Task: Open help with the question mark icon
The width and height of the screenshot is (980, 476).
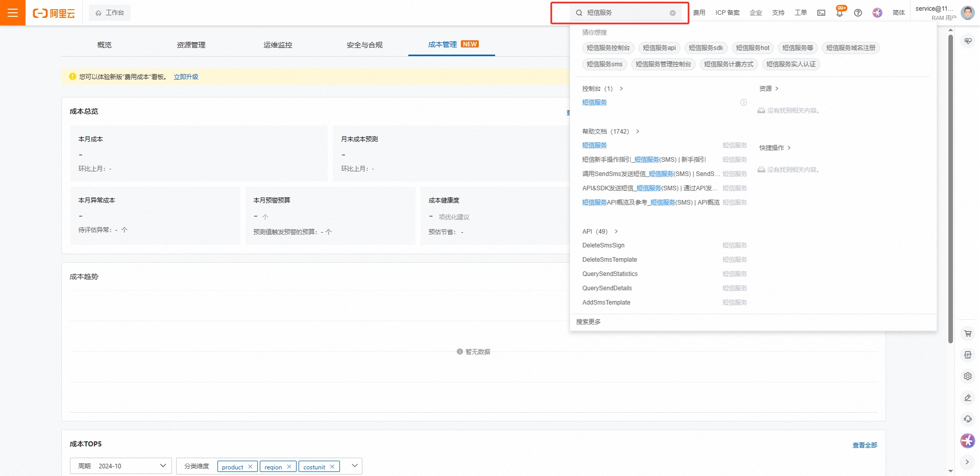Action: pos(857,13)
